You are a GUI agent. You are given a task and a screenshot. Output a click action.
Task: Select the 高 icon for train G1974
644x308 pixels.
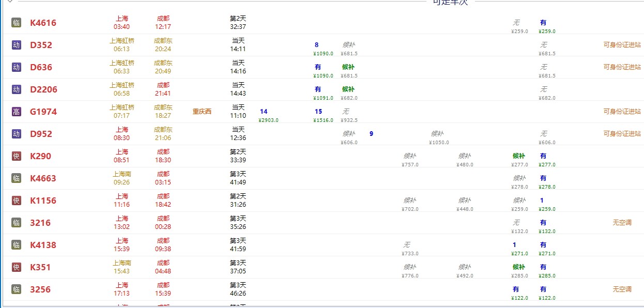(x=16, y=112)
